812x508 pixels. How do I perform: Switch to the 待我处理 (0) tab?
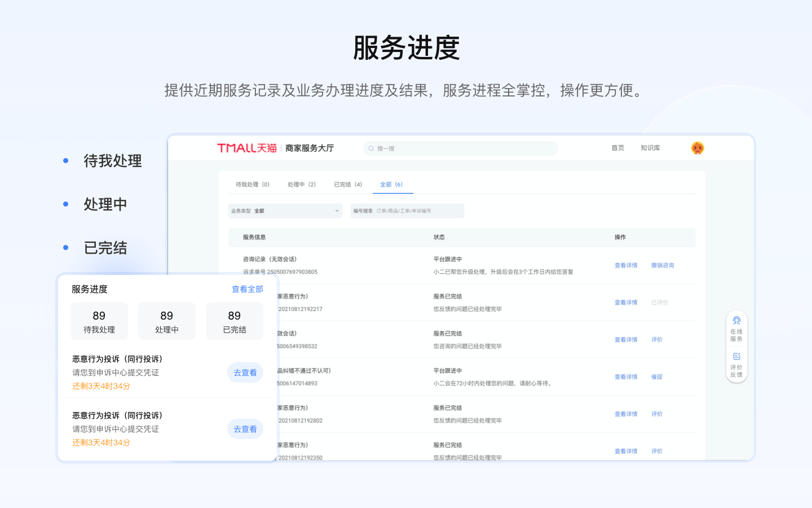252,185
